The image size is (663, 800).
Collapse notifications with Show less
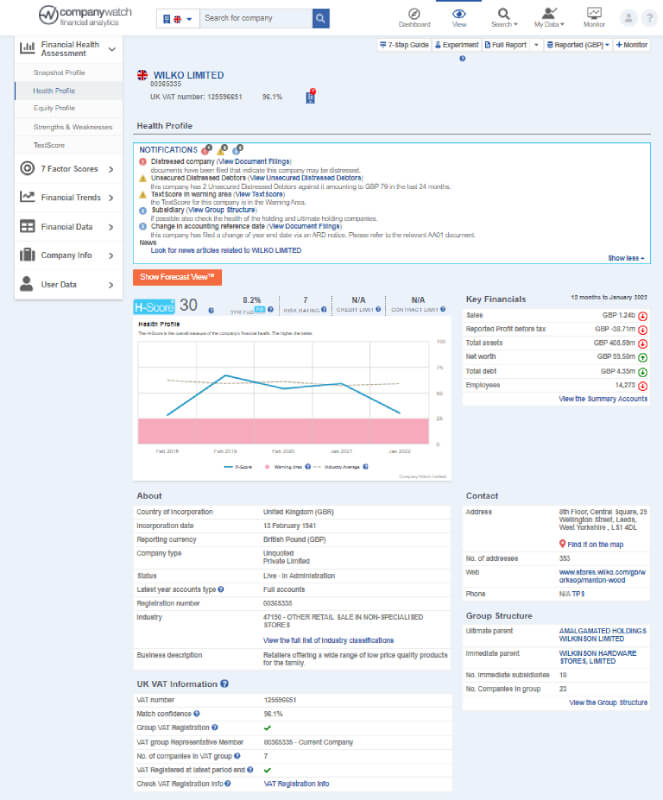[626, 258]
